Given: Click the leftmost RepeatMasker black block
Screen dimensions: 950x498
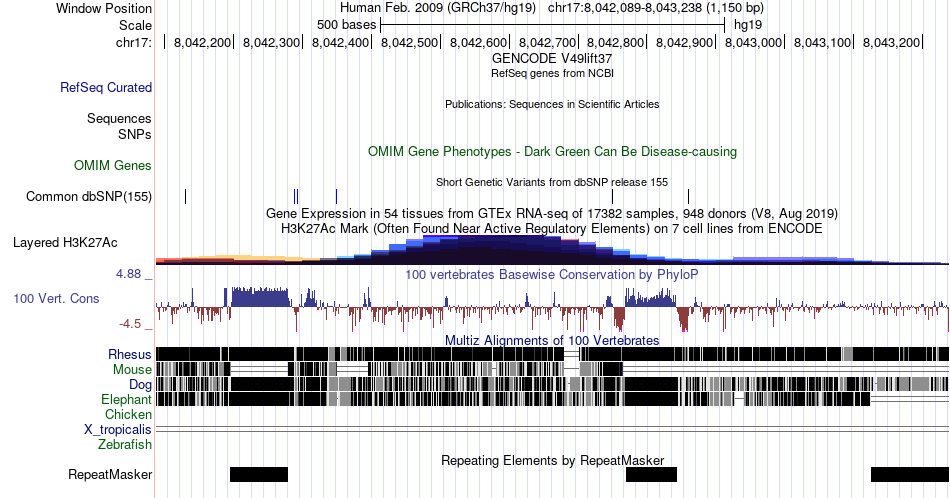Looking at the screenshot, I should point(259,474).
